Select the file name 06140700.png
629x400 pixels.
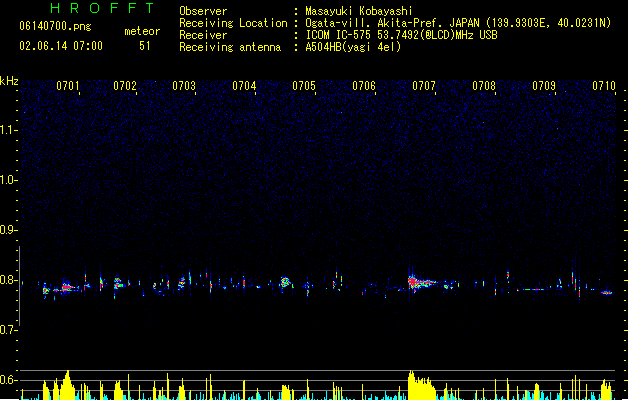coord(55,26)
